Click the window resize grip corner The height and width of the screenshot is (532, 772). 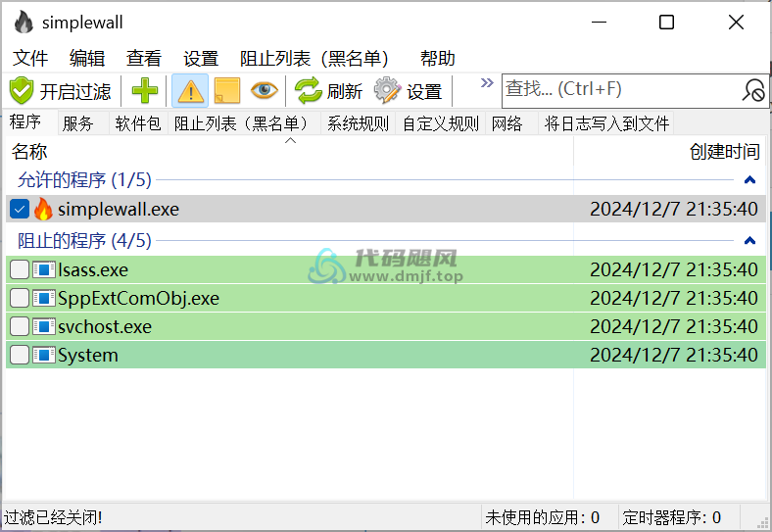pos(762,522)
